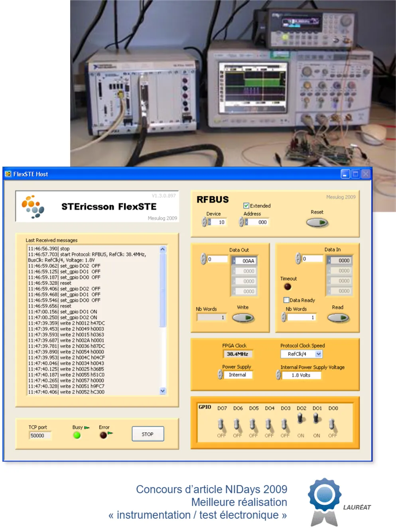This screenshot has width=396, height=532.
Task: Toggle the DO7 GPIO switch
Action: point(221,424)
